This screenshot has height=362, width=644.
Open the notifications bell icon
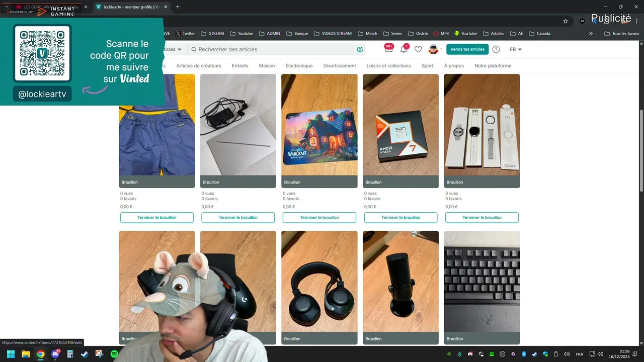[x=404, y=49]
